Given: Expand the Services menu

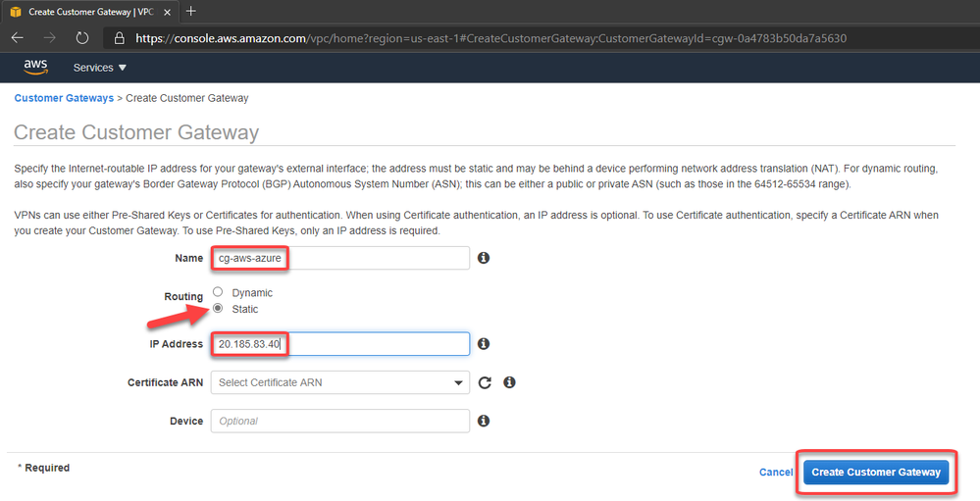Looking at the screenshot, I should pyautogui.click(x=100, y=68).
